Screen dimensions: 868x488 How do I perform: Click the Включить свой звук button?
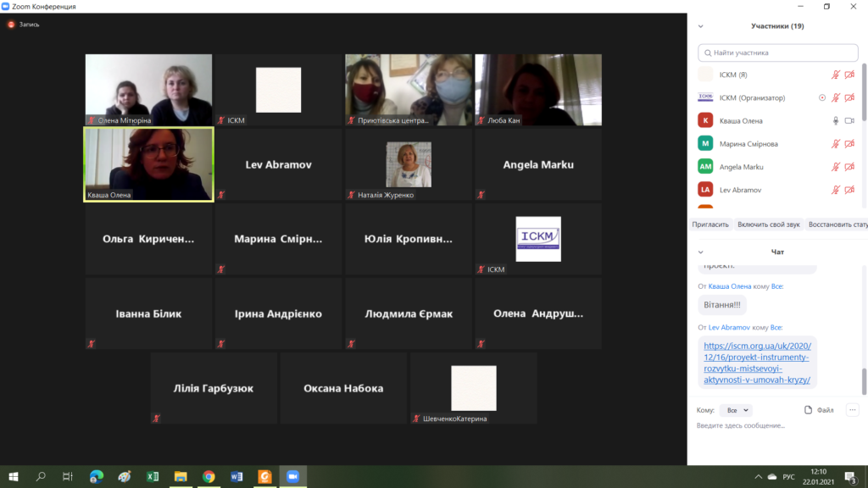(768, 225)
